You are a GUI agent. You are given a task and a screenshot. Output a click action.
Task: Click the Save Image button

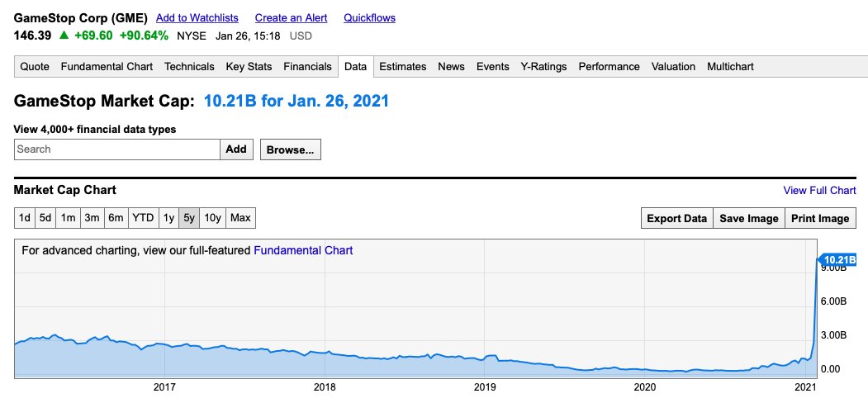click(749, 218)
